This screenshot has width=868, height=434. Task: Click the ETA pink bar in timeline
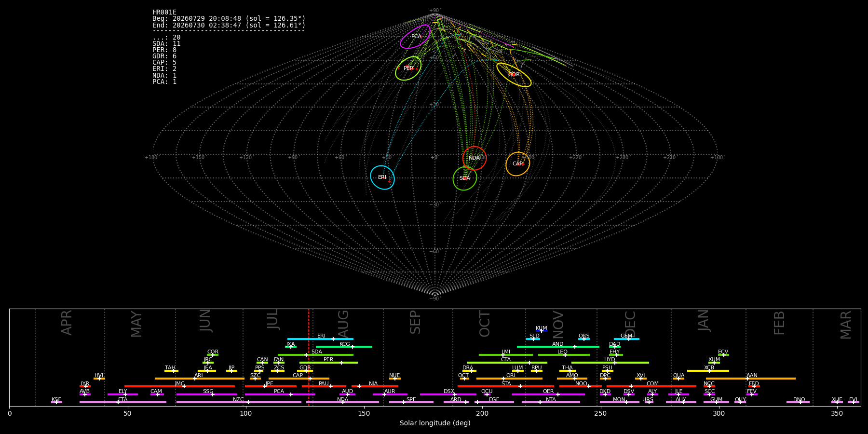click(x=123, y=402)
